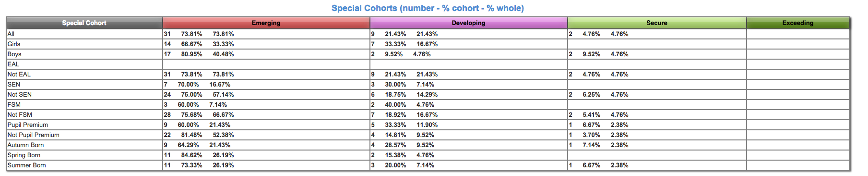Click the Pupil Premium row label

(x=28, y=125)
